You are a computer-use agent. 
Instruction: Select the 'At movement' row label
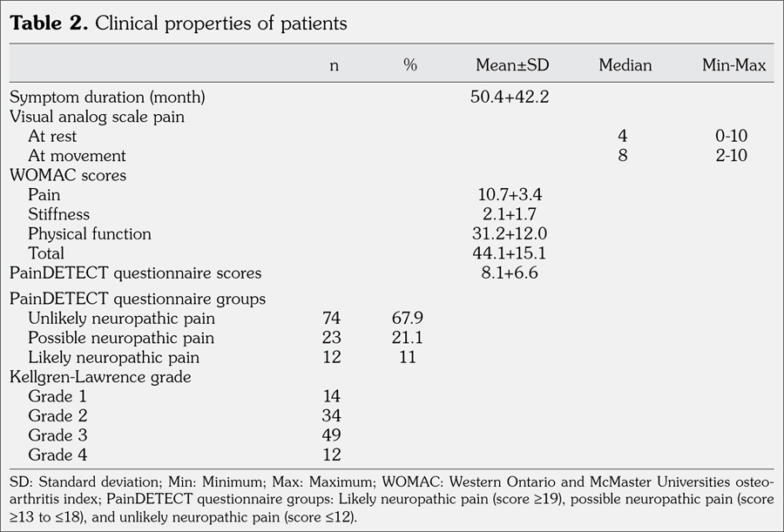[x=77, y=156]
